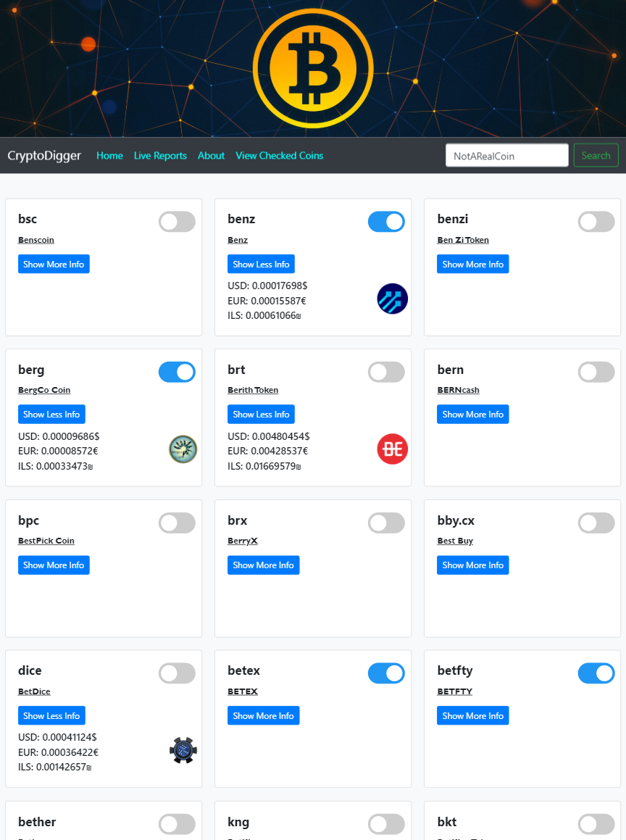The image size is (626, 840).
Task: Expand bby.cx Best Buy info
Action: [473, 565]
